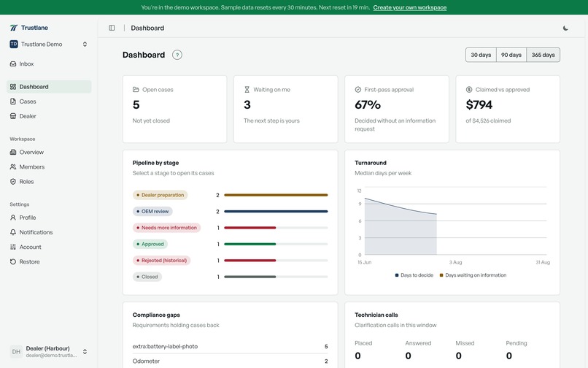Expand the Trustlane Demo workspace switcher
Viewport: 588px width, 368px height.
(49, 44)
